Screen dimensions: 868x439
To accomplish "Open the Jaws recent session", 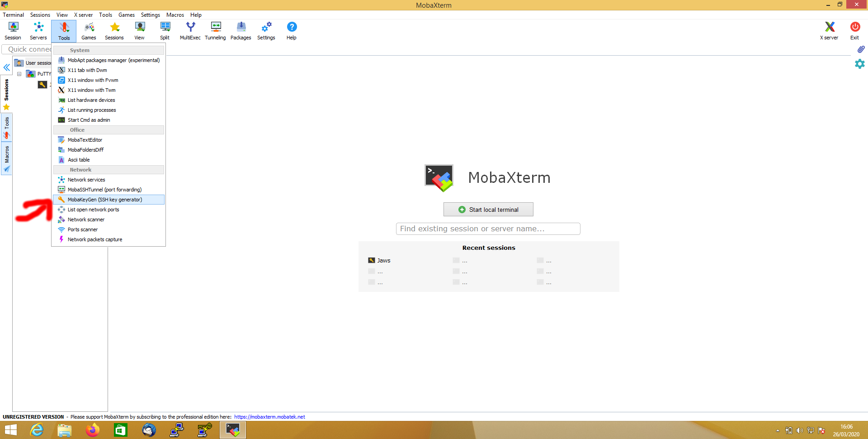I will 379,260.
